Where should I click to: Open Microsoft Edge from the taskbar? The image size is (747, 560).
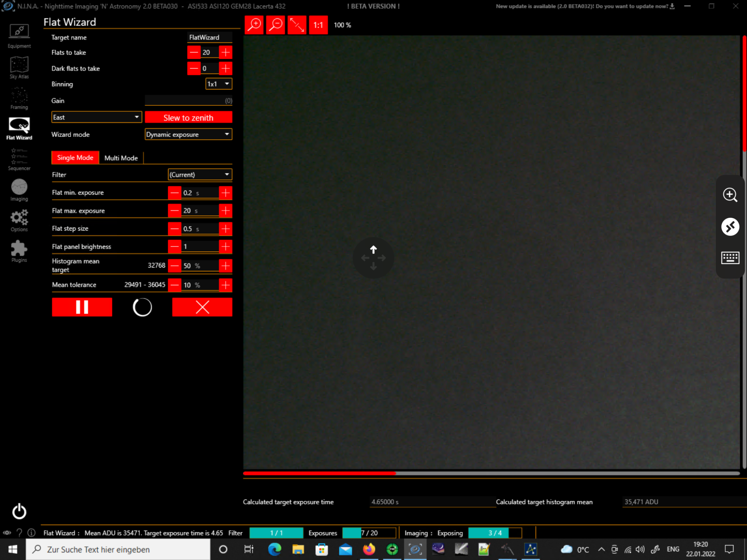tap(275, 549)
